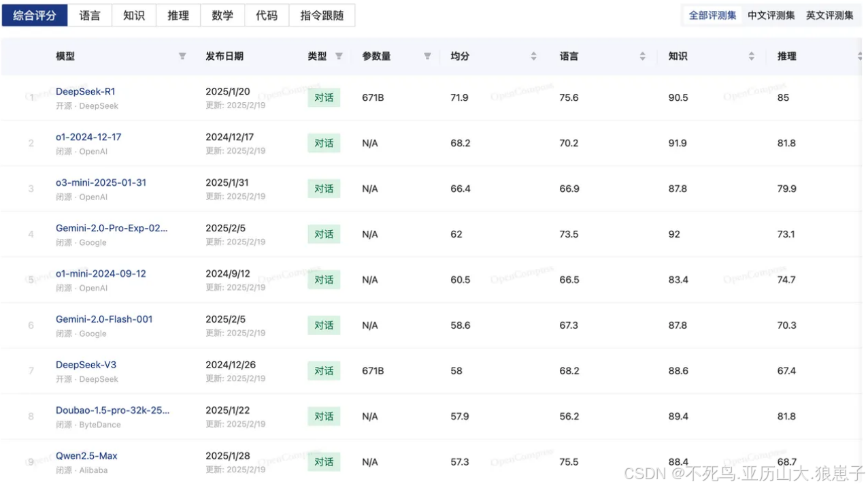Open the o1-mini-2024-09-12 model link
868x488 pixels.
pos(101,274)
